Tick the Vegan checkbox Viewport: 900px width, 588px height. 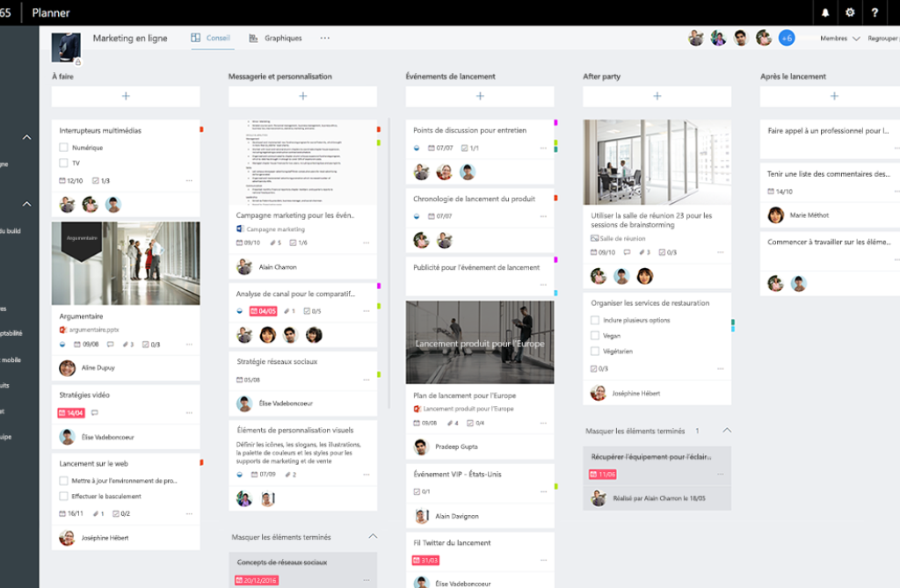[595, 336]
